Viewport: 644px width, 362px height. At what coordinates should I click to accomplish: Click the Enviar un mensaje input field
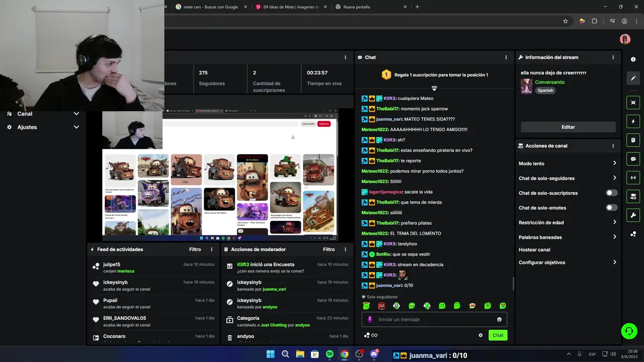(x=434, y=319)
